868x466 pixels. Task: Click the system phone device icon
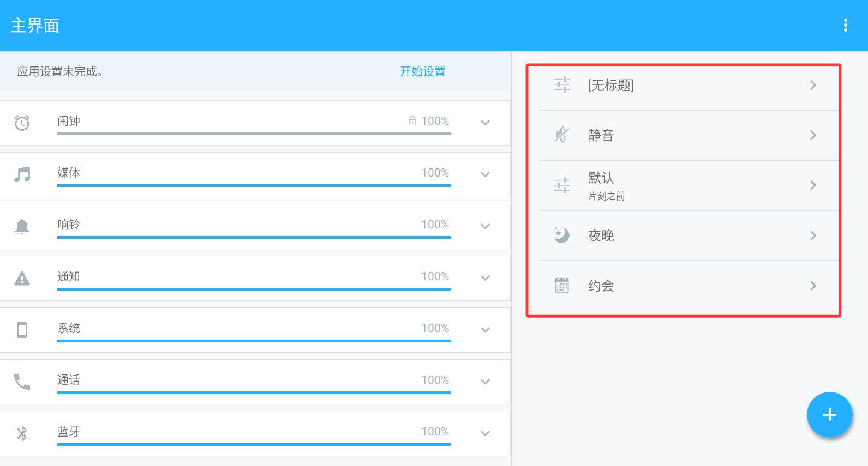pyautogui.click(x=22, y=330)
